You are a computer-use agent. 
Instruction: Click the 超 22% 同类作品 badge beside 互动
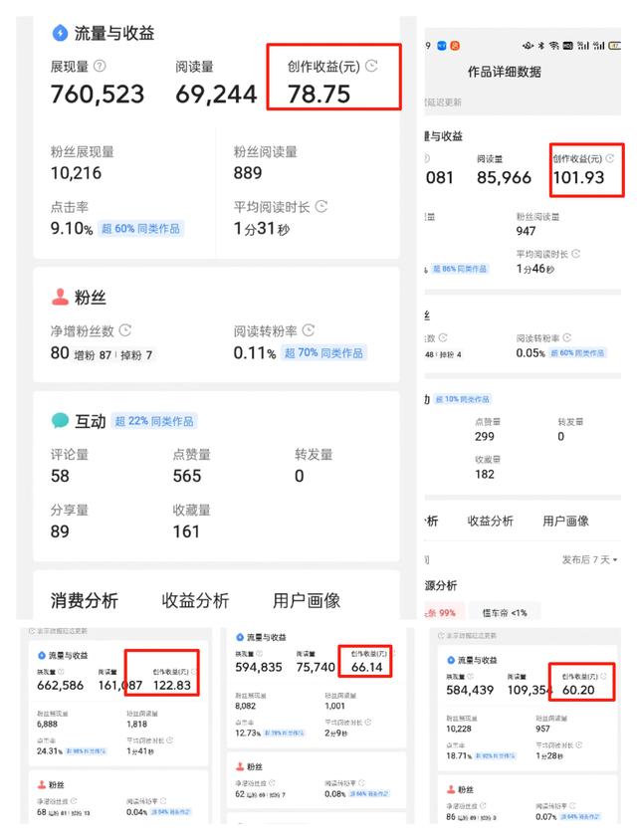coord(154,421)
